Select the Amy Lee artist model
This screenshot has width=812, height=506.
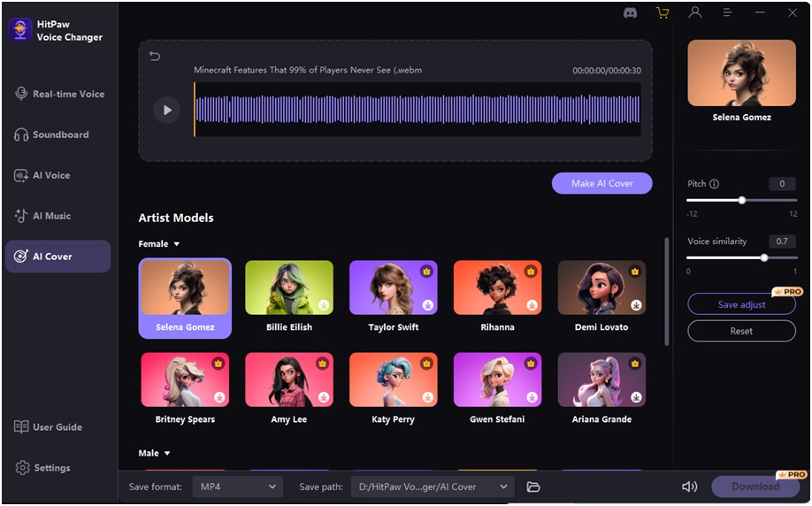click(289, 389)
